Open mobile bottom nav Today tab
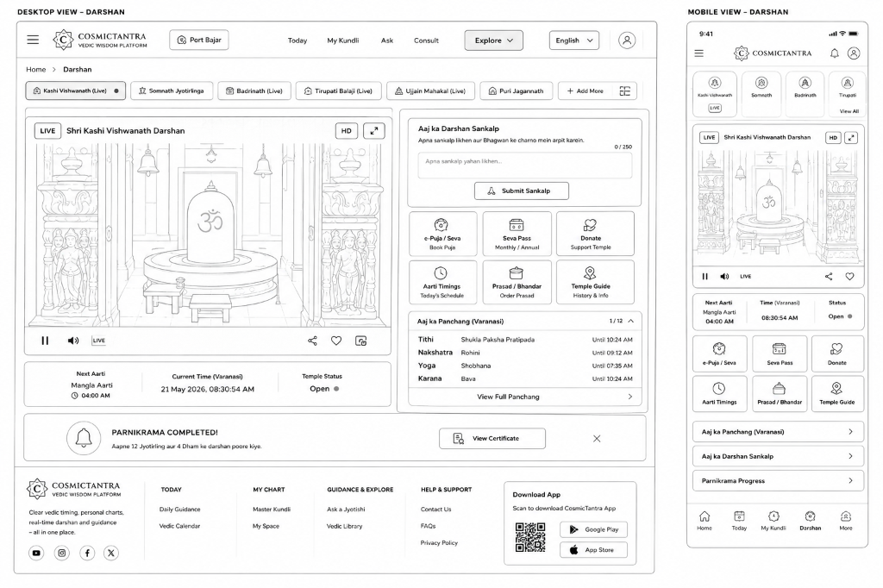883x588 pixels. pyautogui.click(x=739, y=521)
